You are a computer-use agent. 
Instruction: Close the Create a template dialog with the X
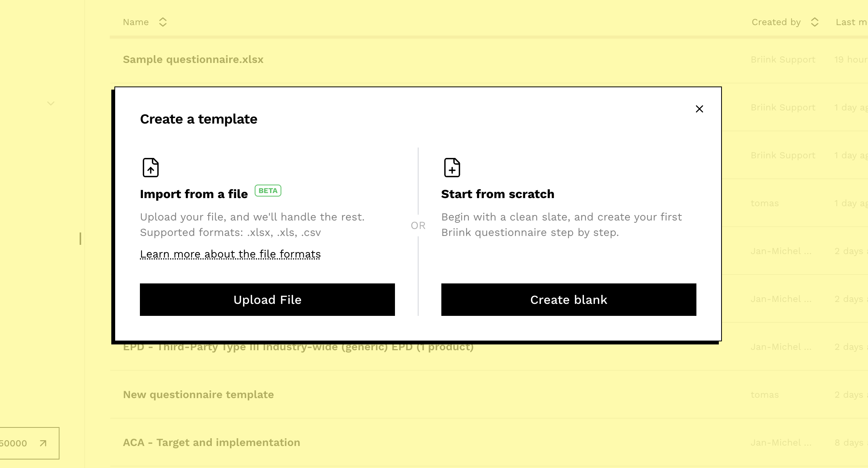[700, 109]
